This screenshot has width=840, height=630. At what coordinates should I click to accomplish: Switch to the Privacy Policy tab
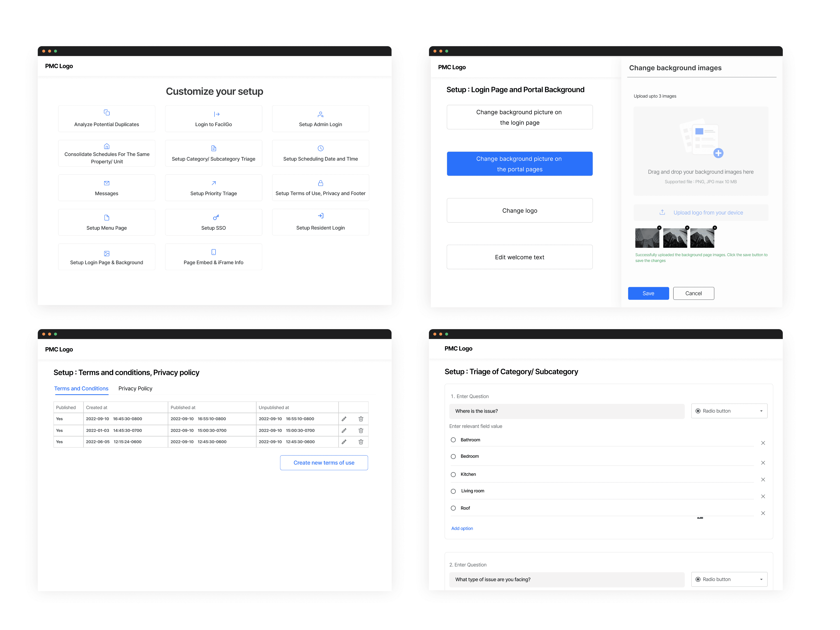[135, 388]
